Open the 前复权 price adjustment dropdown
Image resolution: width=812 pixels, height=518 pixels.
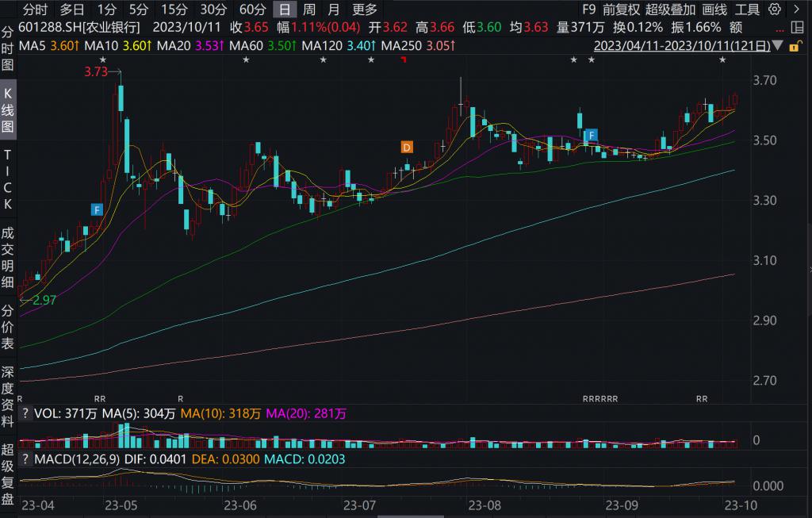[621, 10]
